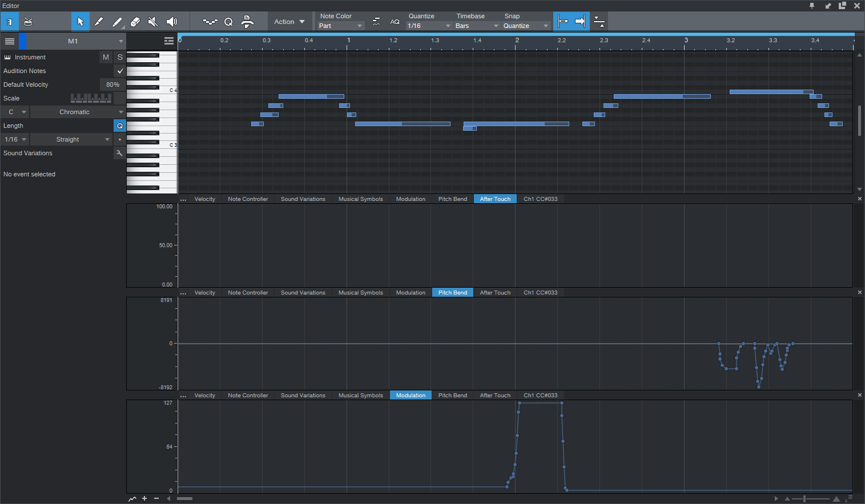Image resolution: width=865 pixels, height=504 pixels.
Task: Click the bar 2 marker on the timeline ruler
Action: click(x=517, y=41)
